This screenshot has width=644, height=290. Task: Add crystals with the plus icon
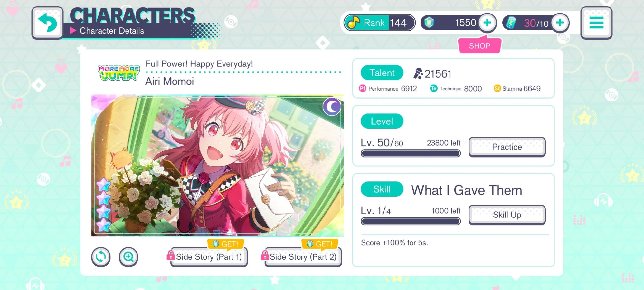tap(487, 23)
